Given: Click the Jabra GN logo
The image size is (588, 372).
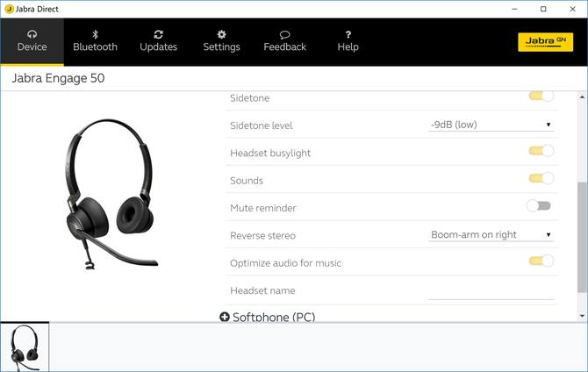Looking at the screenshot, I should [x=545, y=42].
